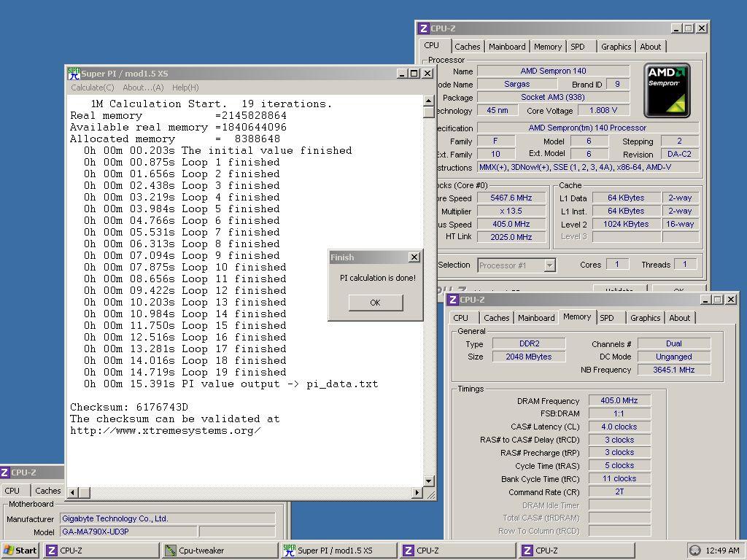Switch to Mainboard tab in top CPU-Z window
Image resolution: width=747 pixels, height=560 pixels.
pos(507,47)
